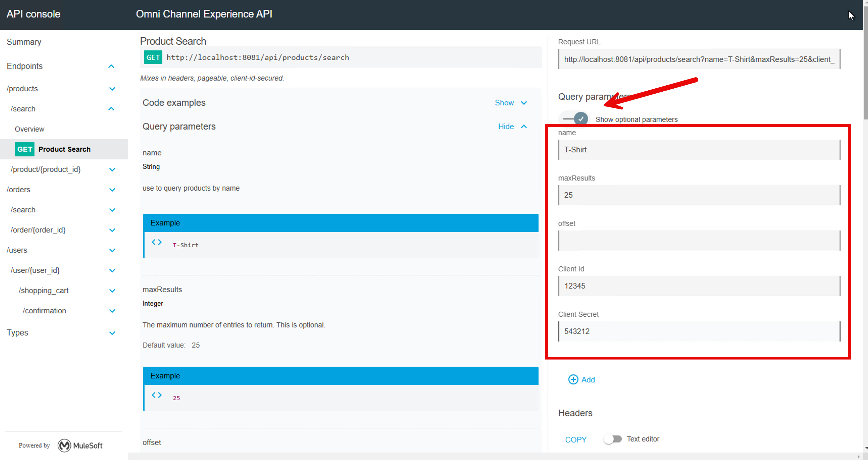
Task: Click the code icon in 25 example
Action: pyautogui.click(x=157, y=395)
